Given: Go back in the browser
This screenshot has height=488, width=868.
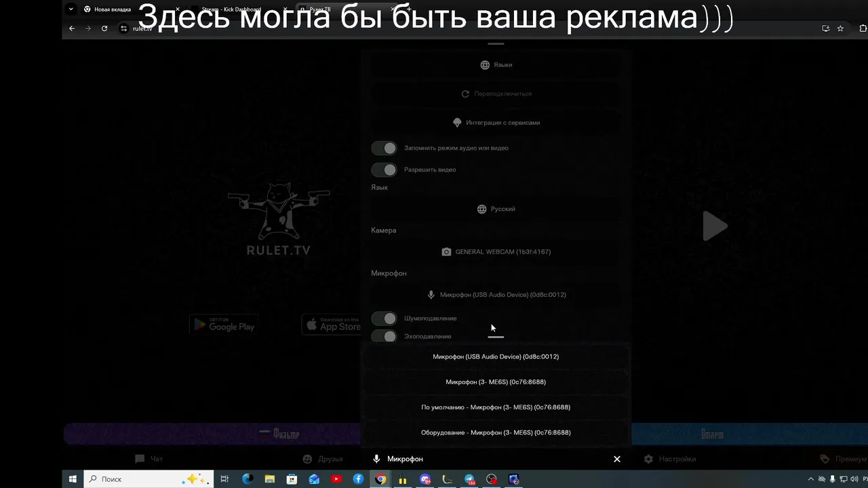Looking at the screenshot, I should click(x=72, y=28).
